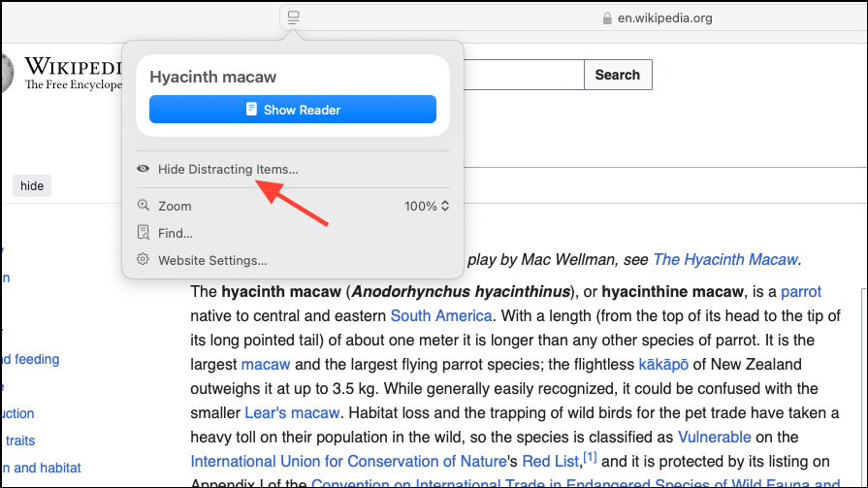Screen dimensions: 868x488
Task: Click the Wikipedia Search button
Action: [618, 75]
